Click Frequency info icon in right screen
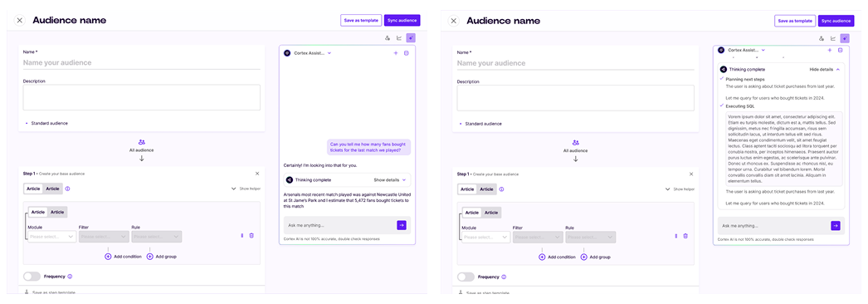This screenshot has height=304, width=868. pos(504,277)
